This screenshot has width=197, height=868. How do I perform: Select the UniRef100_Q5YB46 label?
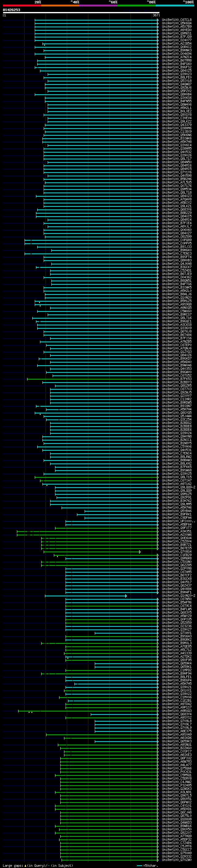click(x=177, y=511)
